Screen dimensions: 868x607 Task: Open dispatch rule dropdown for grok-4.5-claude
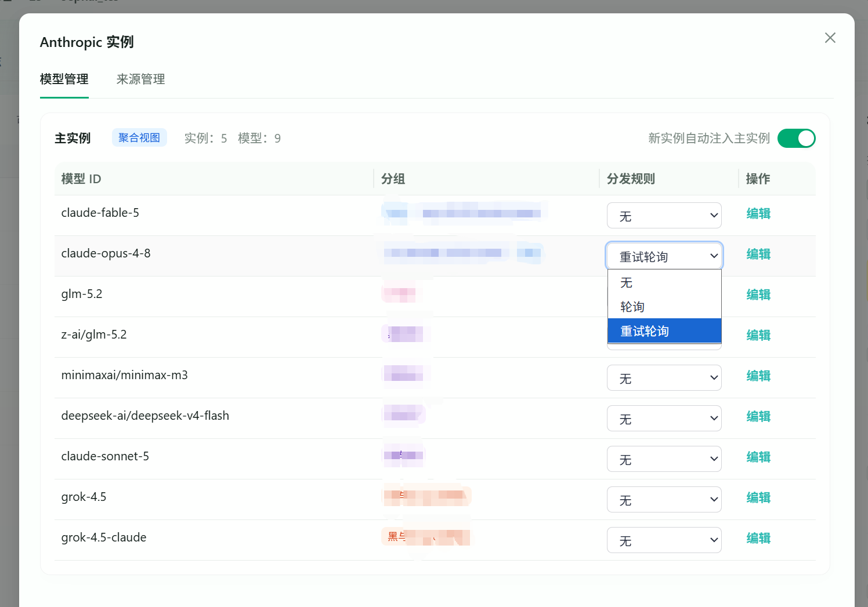click(x=664, y=540)
